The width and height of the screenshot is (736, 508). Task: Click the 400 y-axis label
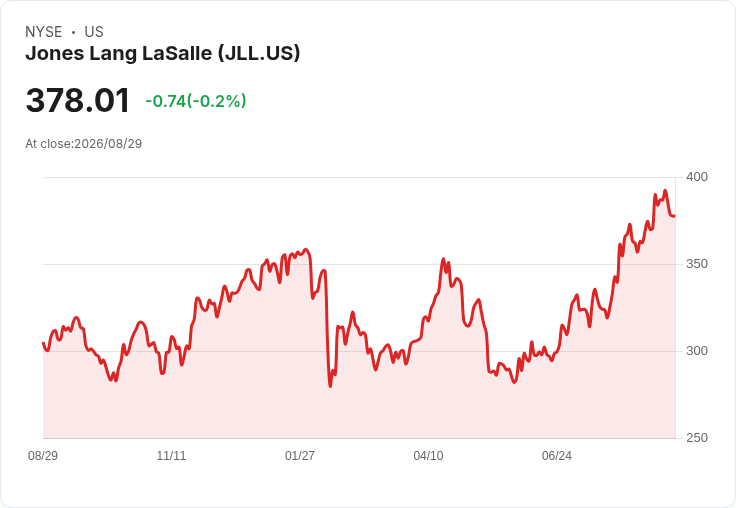697,177
